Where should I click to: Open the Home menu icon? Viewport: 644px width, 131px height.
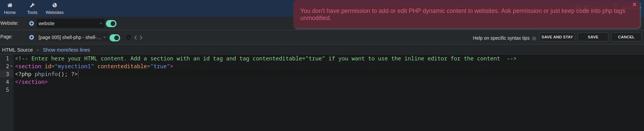[x=10, y=5]
